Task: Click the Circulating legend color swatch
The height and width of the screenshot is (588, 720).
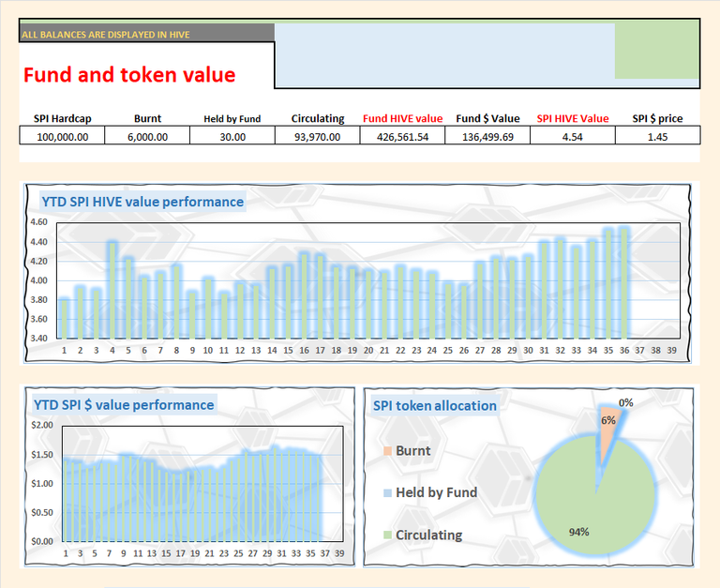Action: 387,535
